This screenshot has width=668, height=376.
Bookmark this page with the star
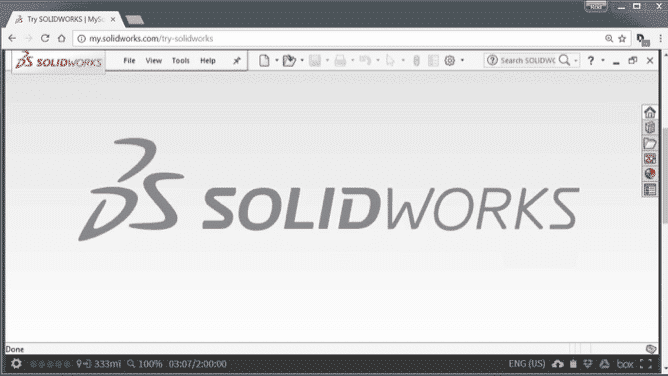pos(622,38)
